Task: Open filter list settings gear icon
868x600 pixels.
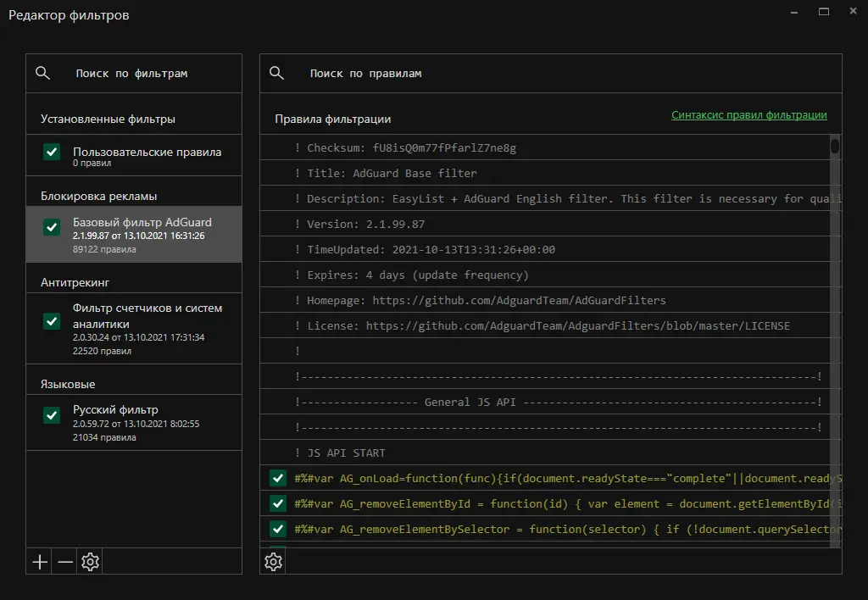Action: [x=90, y=562]
